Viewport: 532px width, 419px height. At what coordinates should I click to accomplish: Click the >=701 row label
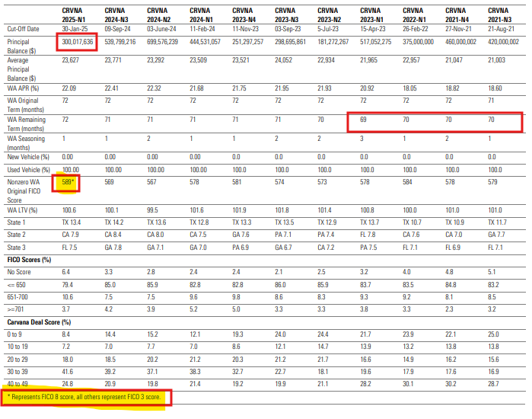16,309
